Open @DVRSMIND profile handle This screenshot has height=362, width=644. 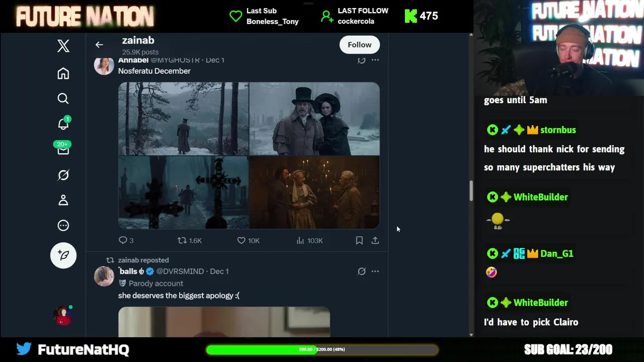(180, 271)
